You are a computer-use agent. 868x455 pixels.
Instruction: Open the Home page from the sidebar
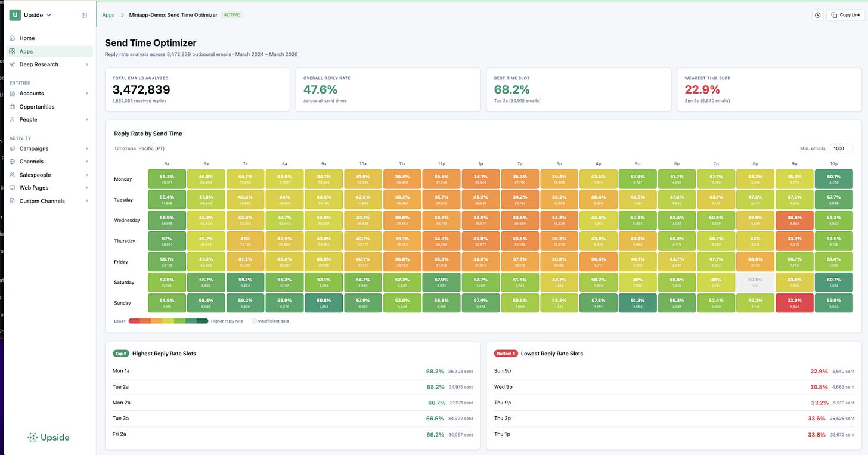[x=26, y=38]
